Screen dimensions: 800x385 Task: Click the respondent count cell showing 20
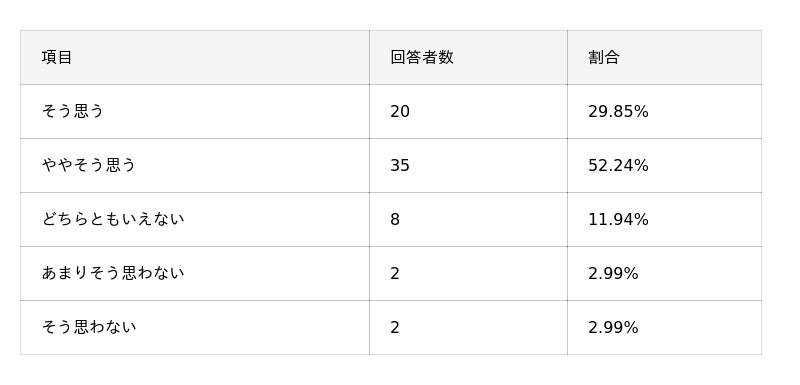point(399,111)
